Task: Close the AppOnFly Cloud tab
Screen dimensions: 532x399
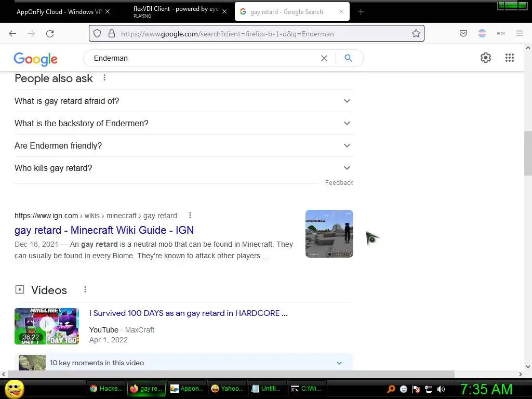Action: click(108, 11)
